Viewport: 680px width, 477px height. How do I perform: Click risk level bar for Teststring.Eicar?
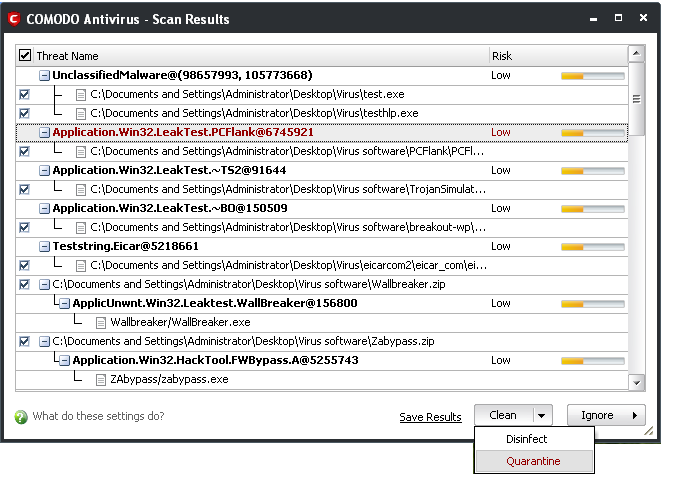(x=592, y=247)
